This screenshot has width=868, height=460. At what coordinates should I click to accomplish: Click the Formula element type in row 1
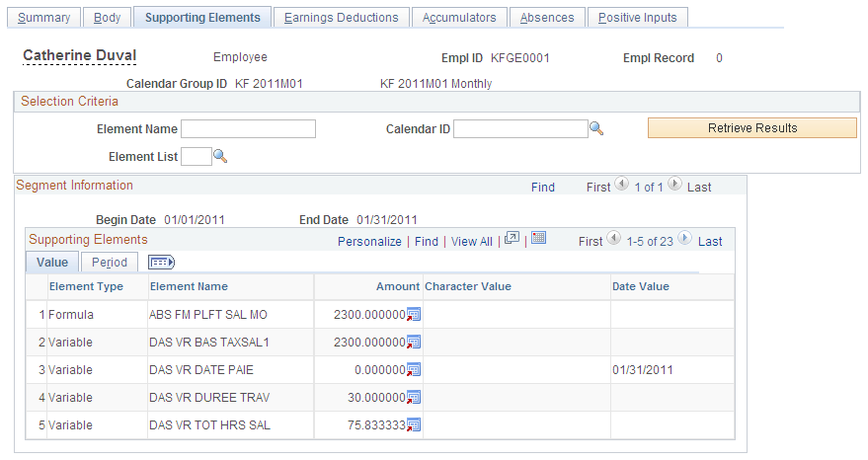tap(71, 315)
